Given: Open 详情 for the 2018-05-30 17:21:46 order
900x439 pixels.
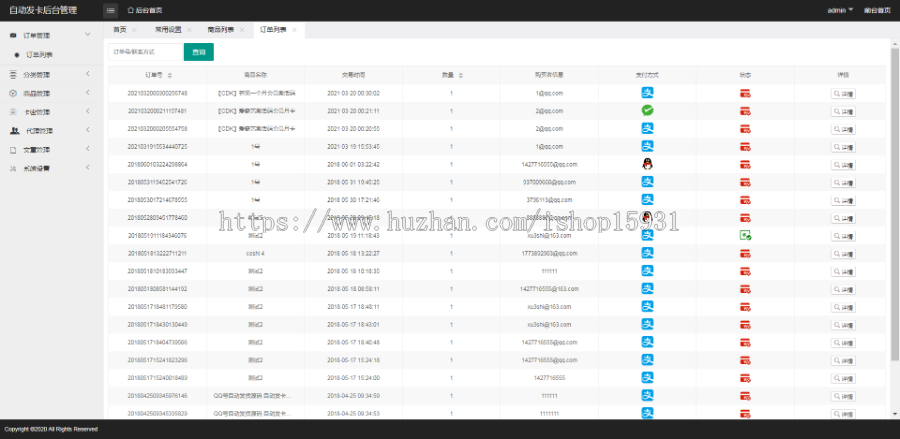Looking at the screenshot, I should [843, 201].
